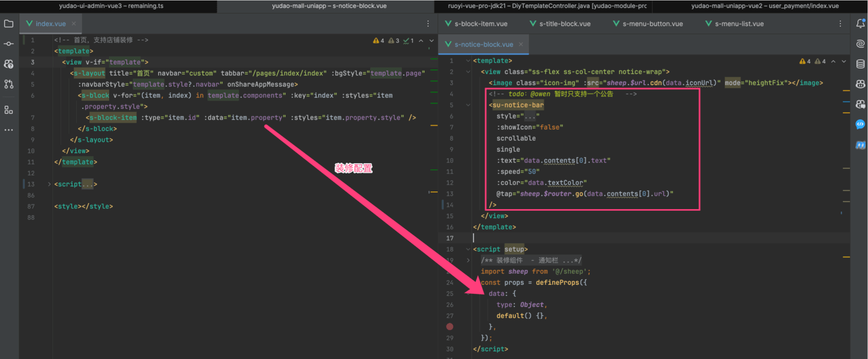Switch to ruoyi-vue-pro-jdk21 project window tab
The height and width of the screenshot is (359, 868).
547,6
